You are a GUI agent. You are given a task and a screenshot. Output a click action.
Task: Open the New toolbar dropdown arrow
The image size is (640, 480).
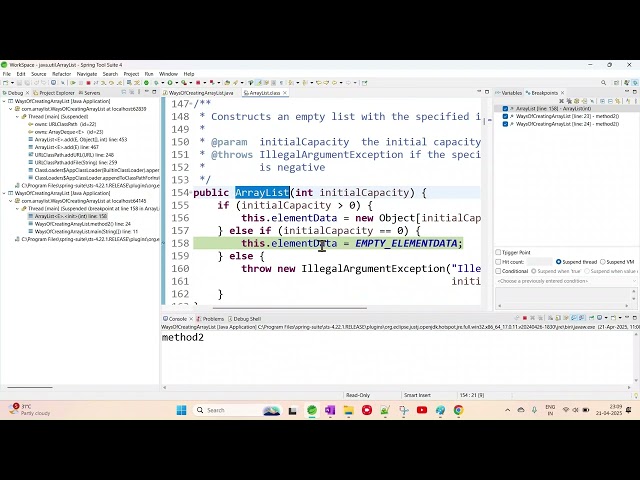click(13, 82)
